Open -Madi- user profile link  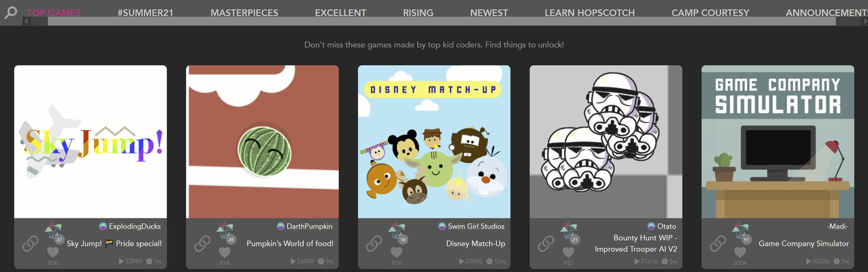[837, 226]
